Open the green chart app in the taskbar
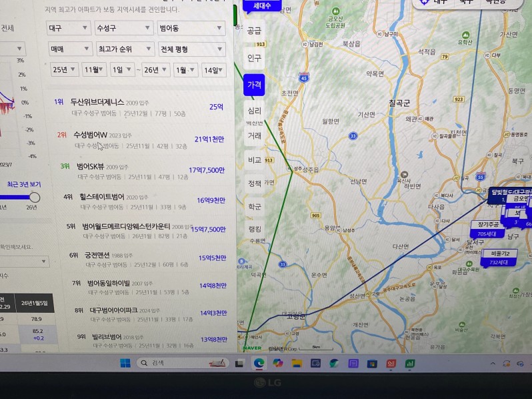 pyautogui.click(x=410, y=364)
